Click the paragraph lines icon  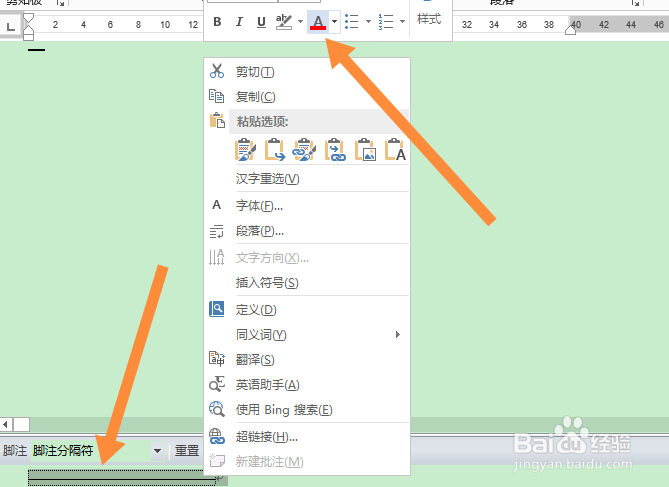216,231
